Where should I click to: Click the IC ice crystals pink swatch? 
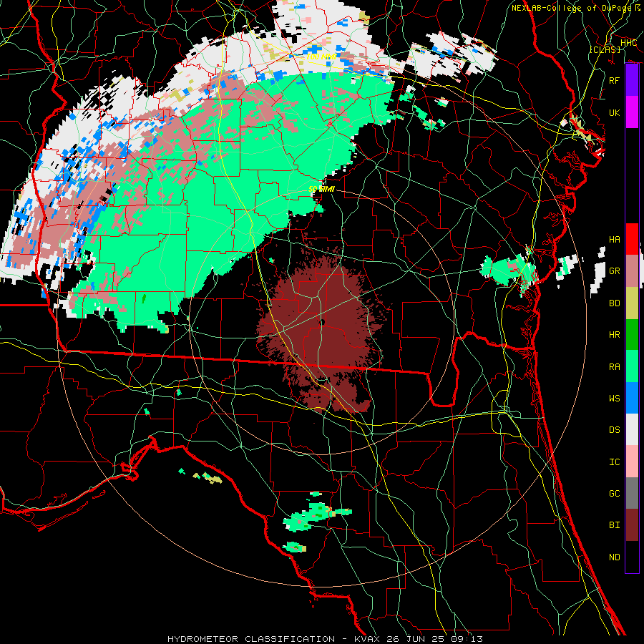coord(632,462)
